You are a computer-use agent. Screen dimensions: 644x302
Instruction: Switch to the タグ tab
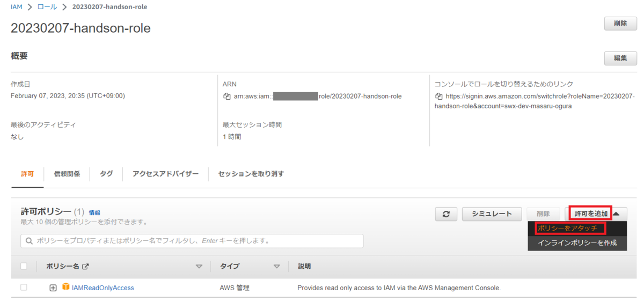[106, 174]
